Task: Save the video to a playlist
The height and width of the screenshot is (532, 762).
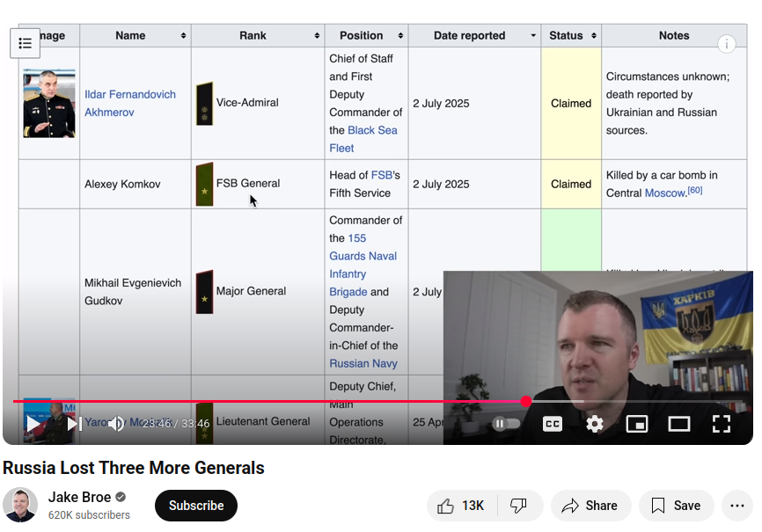Action: (676, 506)
